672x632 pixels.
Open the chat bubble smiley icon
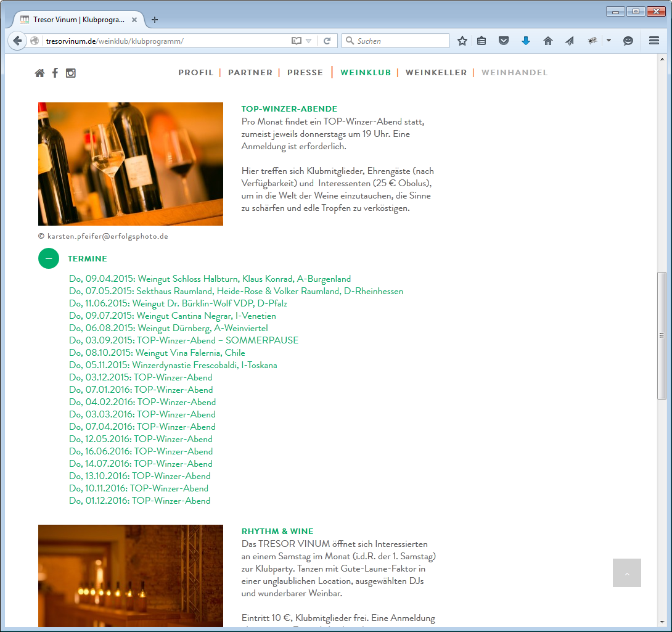(x=628, y=41)
